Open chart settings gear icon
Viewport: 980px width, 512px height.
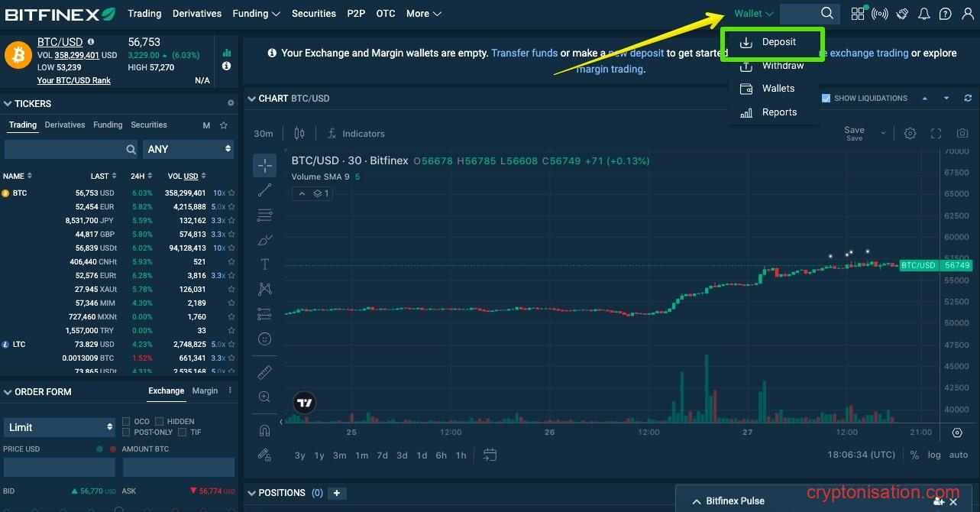[x=910, y=134]
